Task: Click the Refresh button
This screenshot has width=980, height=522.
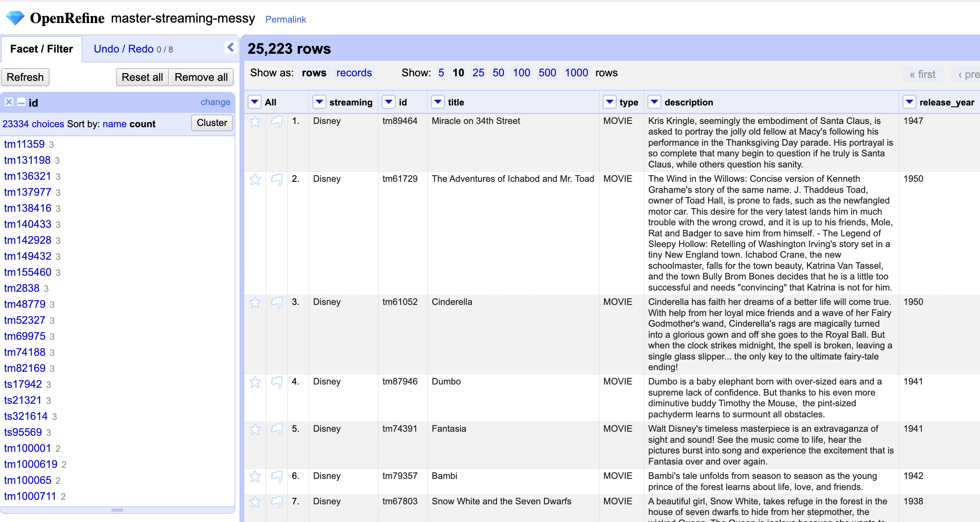Action: [x=25, y=77]
